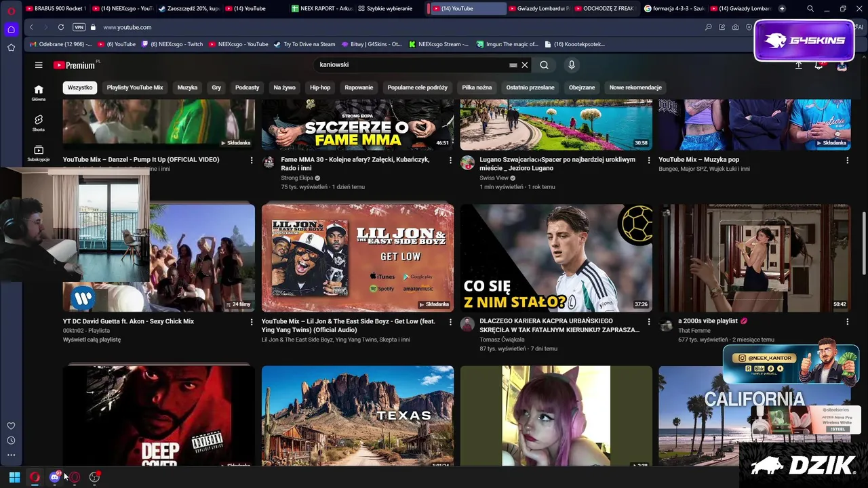
Task: Select the Piłka nożna filter chip
Action: pos(477,87)
